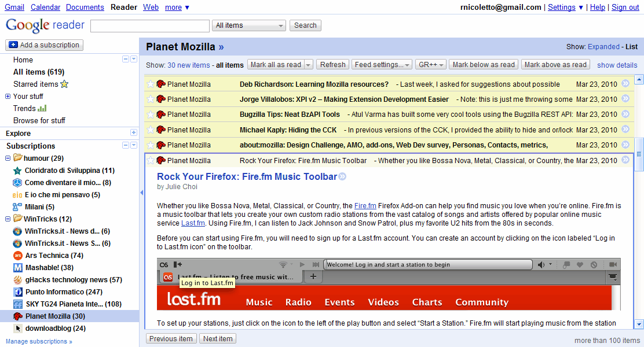
Task: Go to the Next item
Action: [x=218, y=339]
